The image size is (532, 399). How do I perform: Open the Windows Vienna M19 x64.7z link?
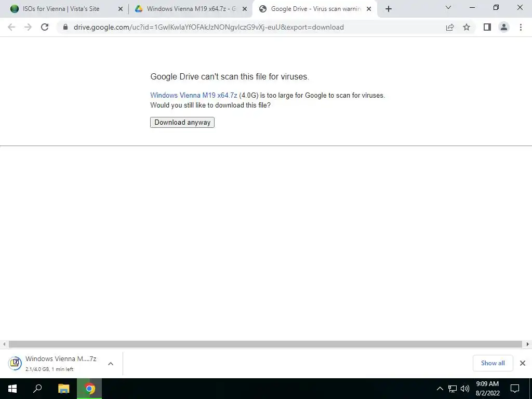[194, 96]
